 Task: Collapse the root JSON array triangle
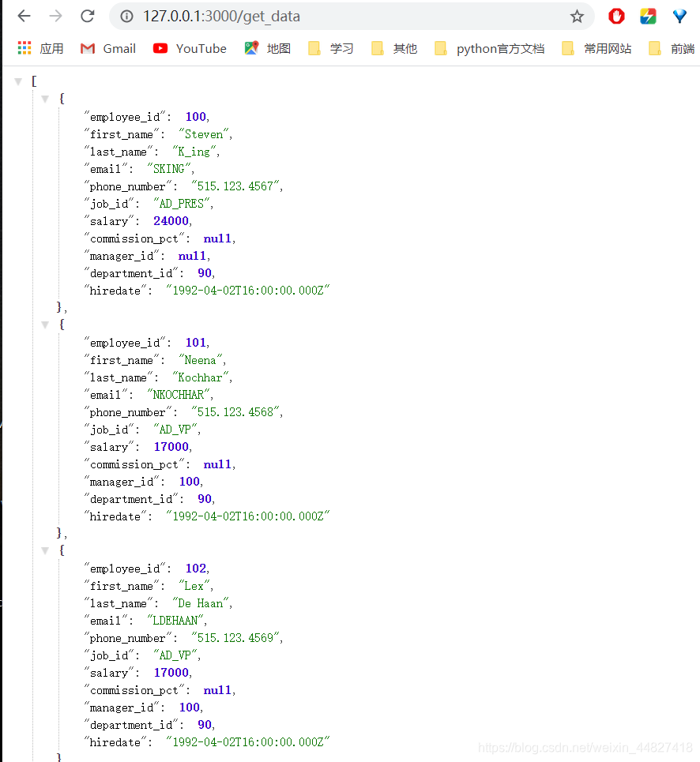(18, 81)
